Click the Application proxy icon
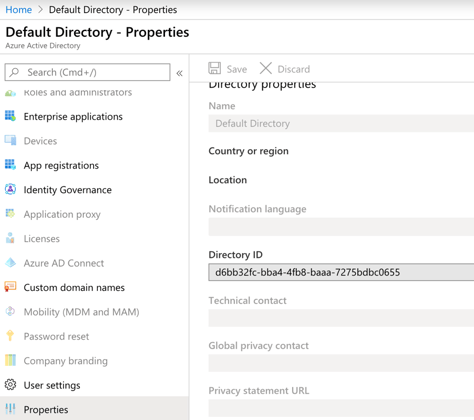The image size is (474, 420). 10,213
